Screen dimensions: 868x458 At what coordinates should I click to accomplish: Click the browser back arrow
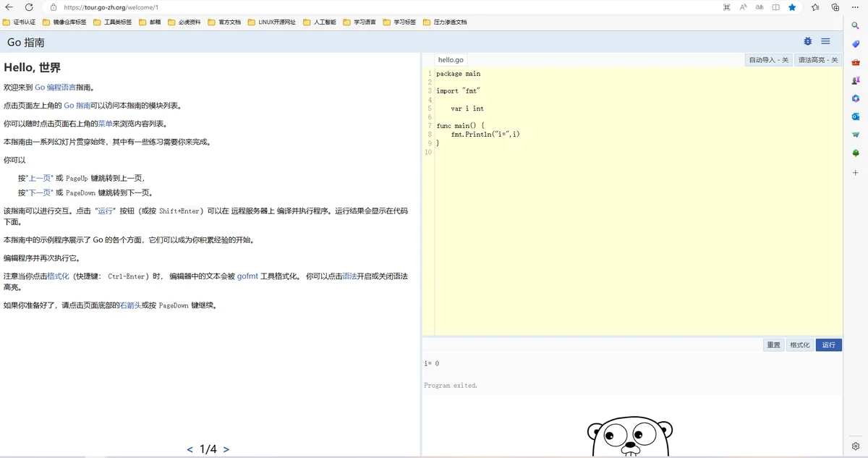9,7
